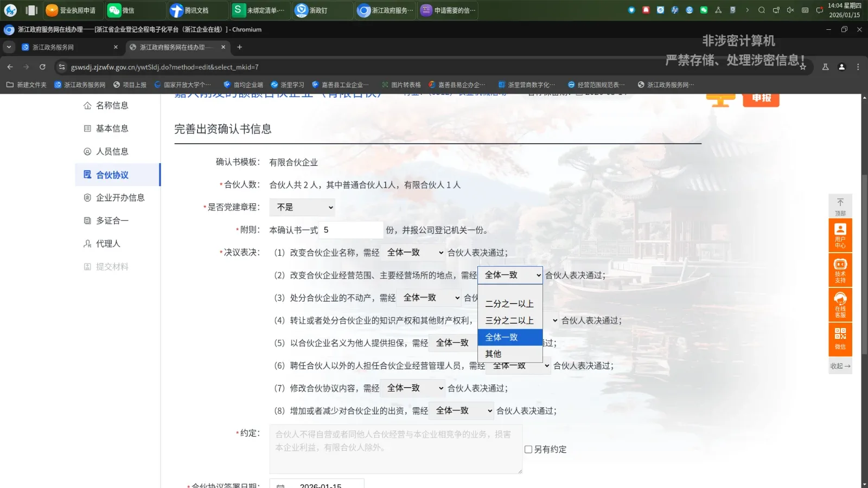868x488 pixels.
Task: Click the 约定 text area
Action: pos(396,449)
